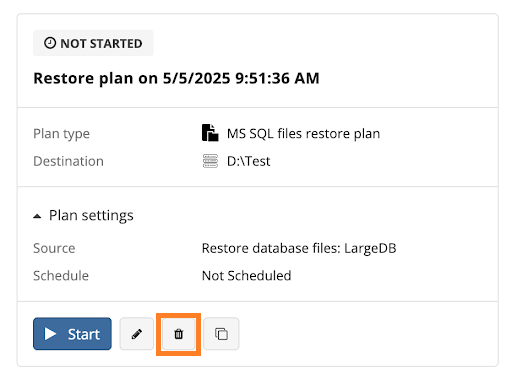This screenshot has height=379, width=512.
Task: Click the pencil edit plan icon
Action: (x=137, y=334)
